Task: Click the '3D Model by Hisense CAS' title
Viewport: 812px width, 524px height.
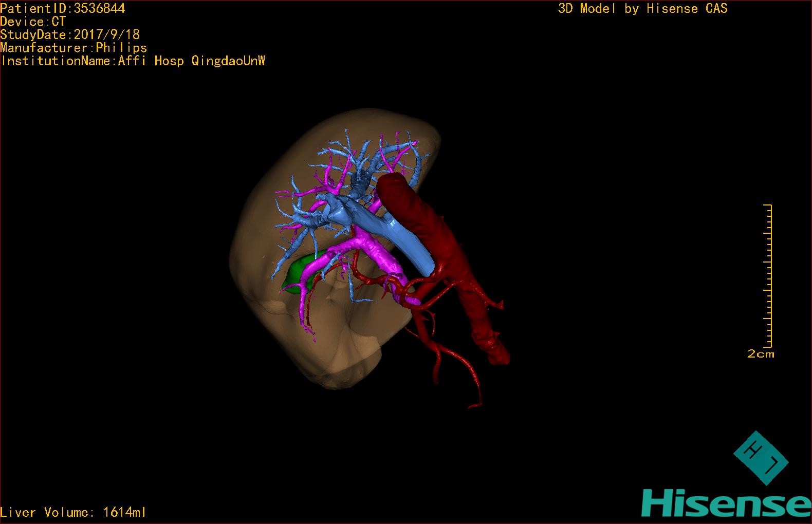Action: [x=642, y=9]
